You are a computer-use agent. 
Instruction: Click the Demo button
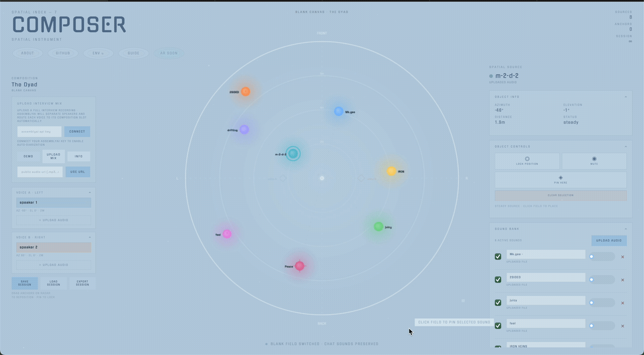(x=29, y=156)
